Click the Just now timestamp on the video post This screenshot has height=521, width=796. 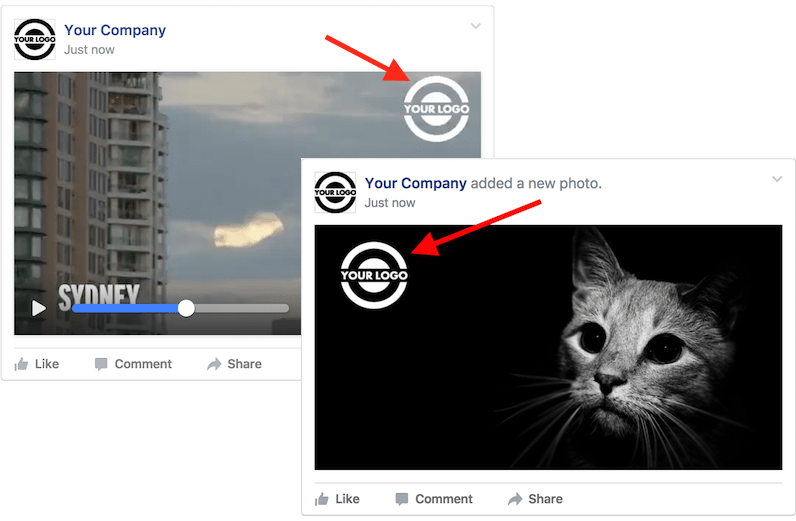(89, 50)
